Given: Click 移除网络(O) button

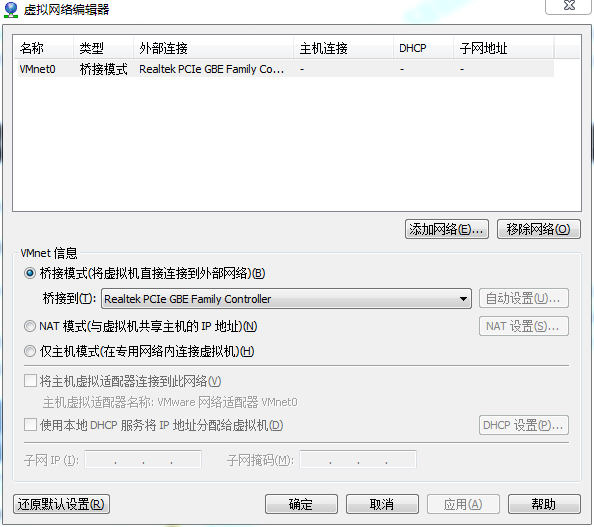Looking at the screenshot, I should click(538, 229).
